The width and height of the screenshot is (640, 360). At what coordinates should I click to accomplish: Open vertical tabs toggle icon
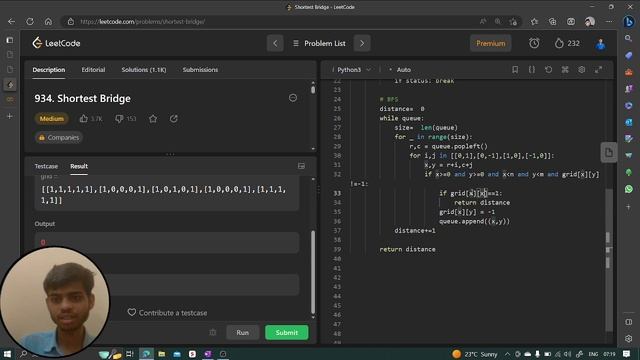pyautogui.click(x=10, y=40)
